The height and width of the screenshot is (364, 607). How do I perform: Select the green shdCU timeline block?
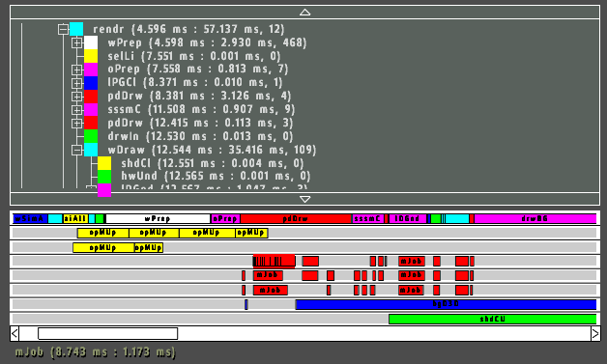click(x=492, y=320)
